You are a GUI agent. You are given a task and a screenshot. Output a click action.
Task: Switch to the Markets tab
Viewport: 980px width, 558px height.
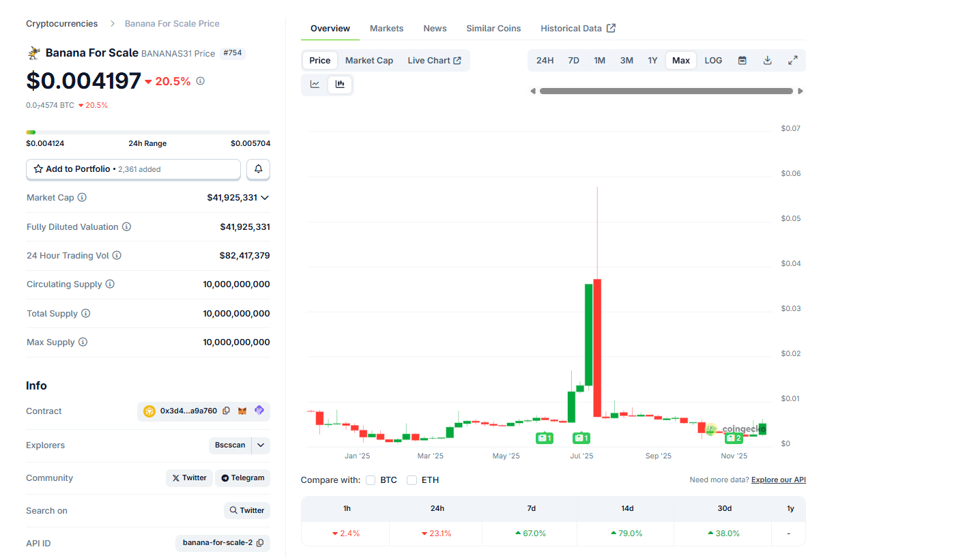[386, 28]
